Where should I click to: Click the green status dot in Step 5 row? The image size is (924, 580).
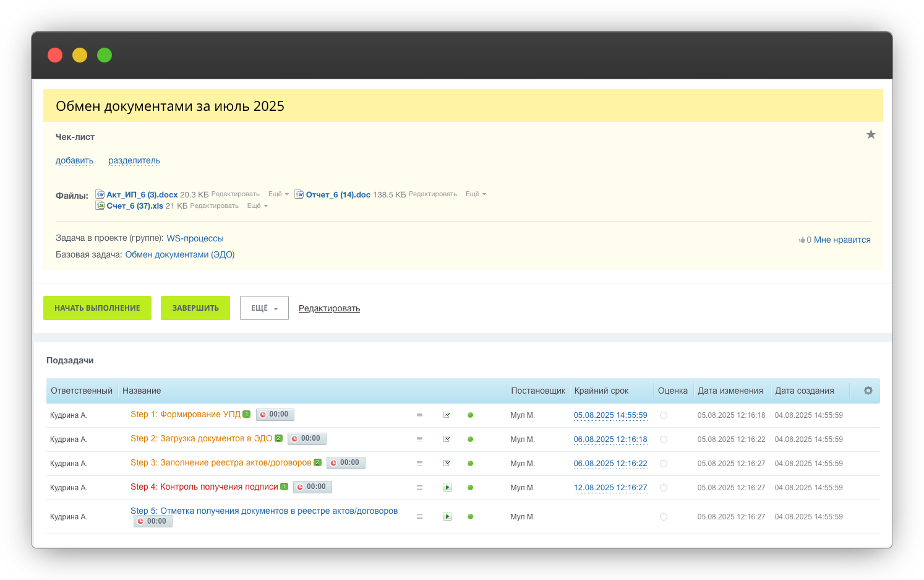[x=470, y=517]
